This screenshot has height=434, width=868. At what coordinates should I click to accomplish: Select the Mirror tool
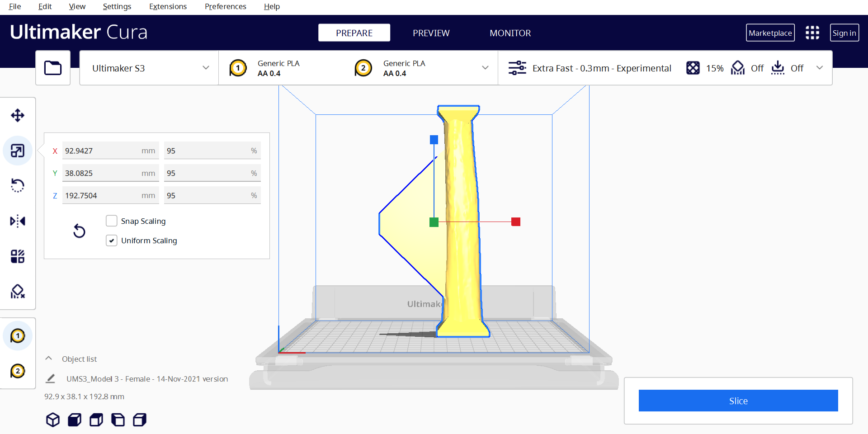click(18, 221)
